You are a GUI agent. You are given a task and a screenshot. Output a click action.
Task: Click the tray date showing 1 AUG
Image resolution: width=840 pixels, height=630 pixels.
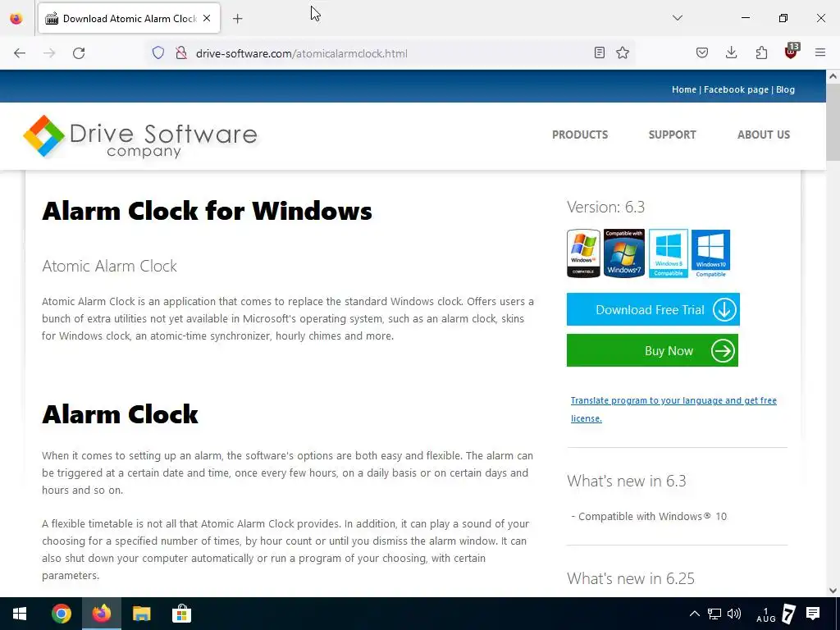(x=765, y=614)
